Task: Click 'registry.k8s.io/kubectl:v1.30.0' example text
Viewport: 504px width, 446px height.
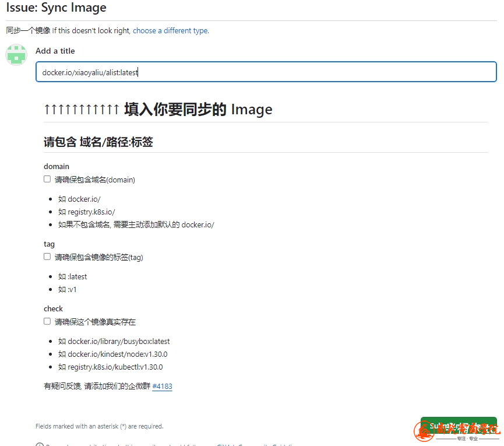Action: click(115, 367)
